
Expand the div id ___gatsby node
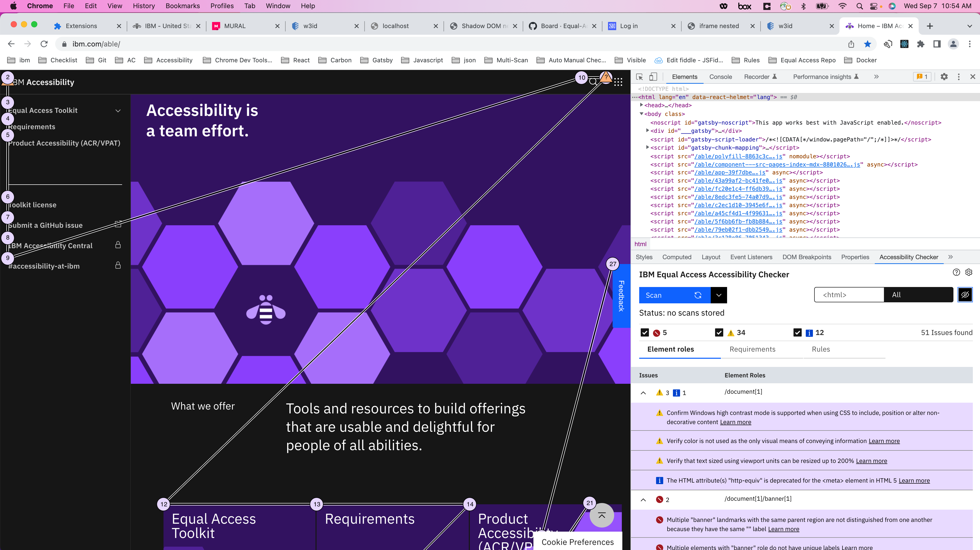point(648,130)
